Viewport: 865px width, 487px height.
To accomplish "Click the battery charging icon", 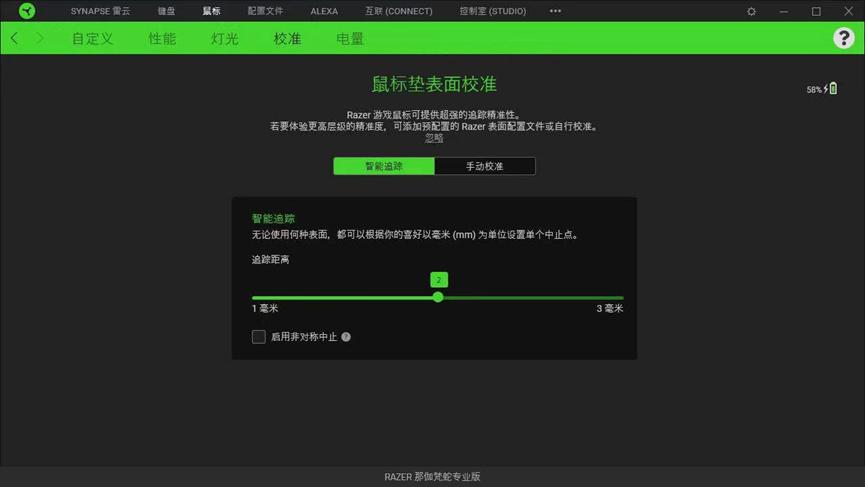I will (x=831, y=88).
